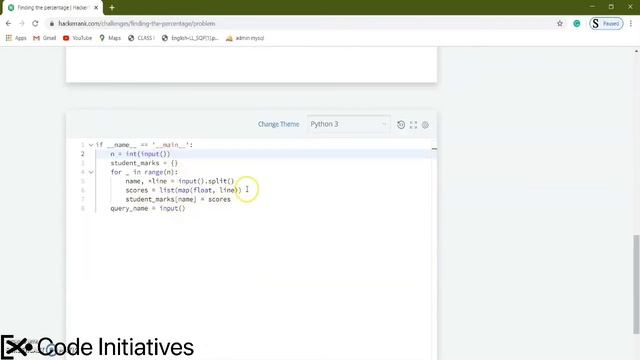View site info via padlock icon
Screen dimensions: 640x360
point(51,24)
